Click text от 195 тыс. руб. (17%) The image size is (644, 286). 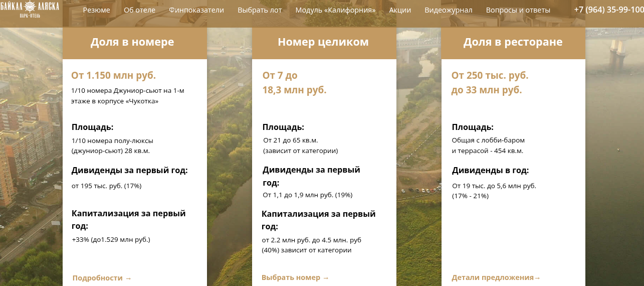107,186
